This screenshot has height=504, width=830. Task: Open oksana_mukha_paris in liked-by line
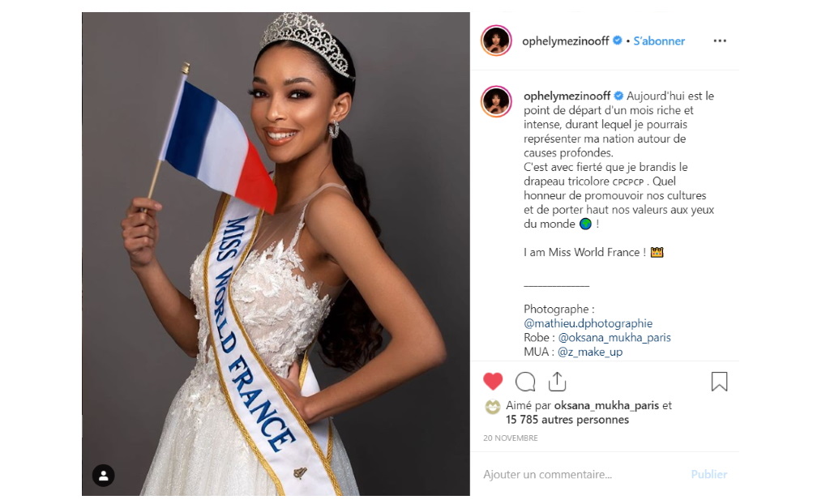coord(606,405)
